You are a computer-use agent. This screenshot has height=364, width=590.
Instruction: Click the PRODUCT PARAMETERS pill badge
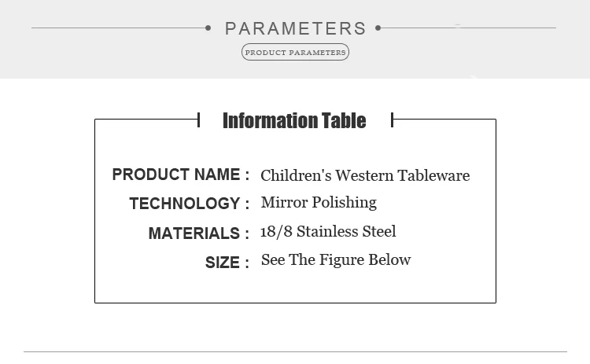(295, 53)
